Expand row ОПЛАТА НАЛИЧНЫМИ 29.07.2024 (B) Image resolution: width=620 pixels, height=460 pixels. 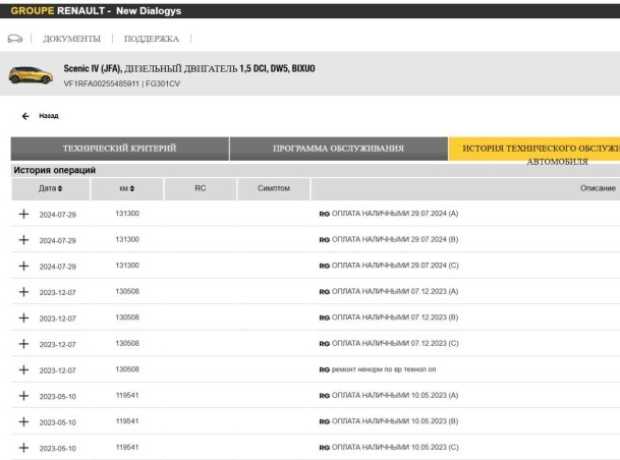[24, 240]
